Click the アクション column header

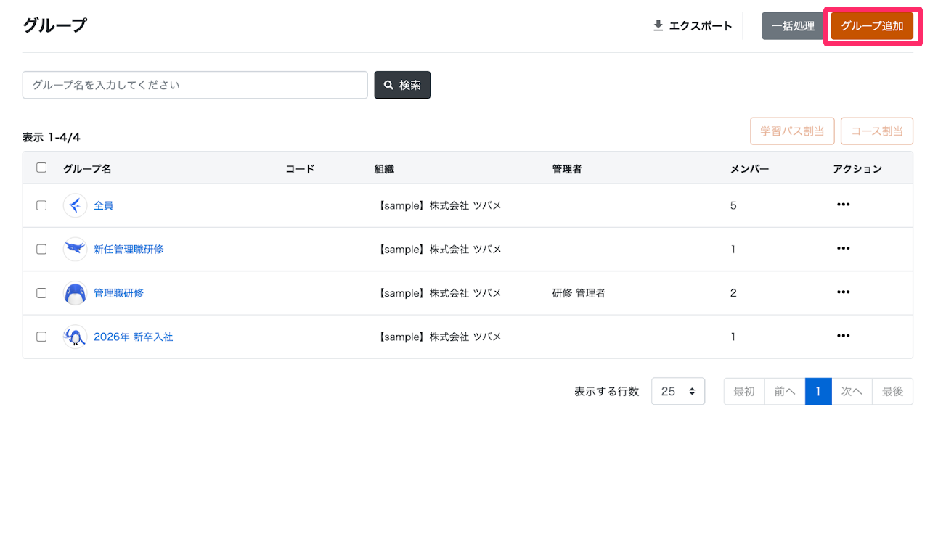point(857,169)
